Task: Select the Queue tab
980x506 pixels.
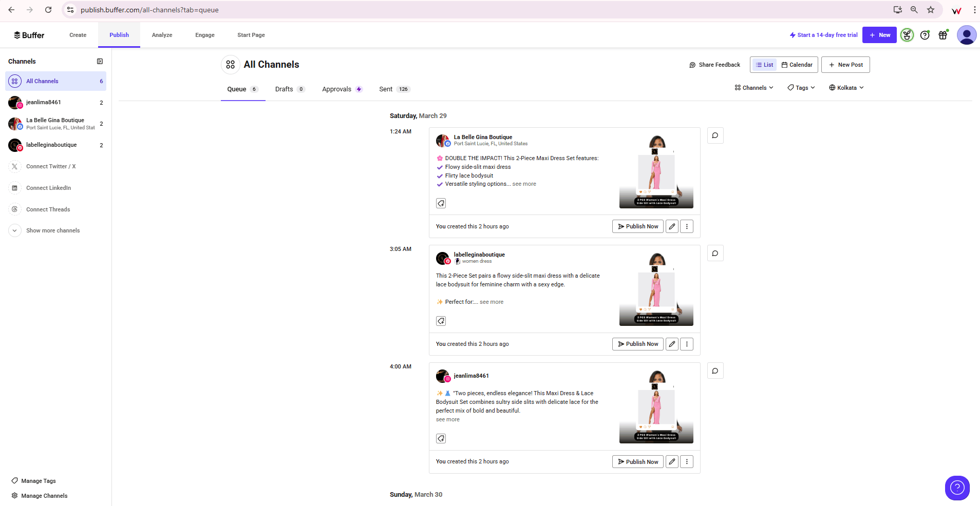Action: (x=242, y=89)
